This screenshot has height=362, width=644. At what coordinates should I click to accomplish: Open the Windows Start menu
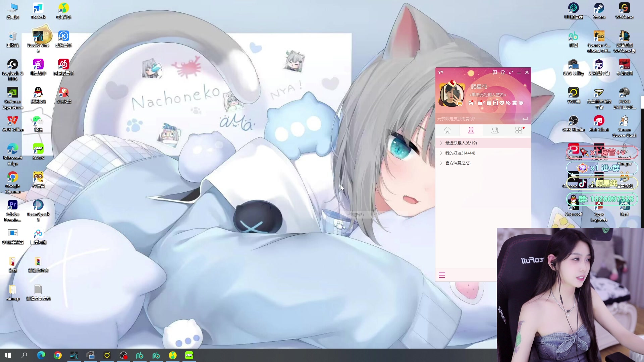click(x=8, y=355)
